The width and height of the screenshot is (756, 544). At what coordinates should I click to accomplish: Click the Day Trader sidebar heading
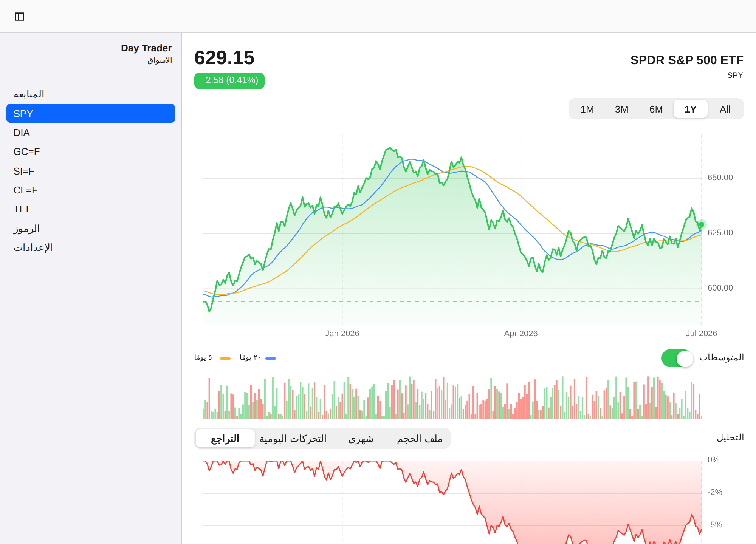146,48
